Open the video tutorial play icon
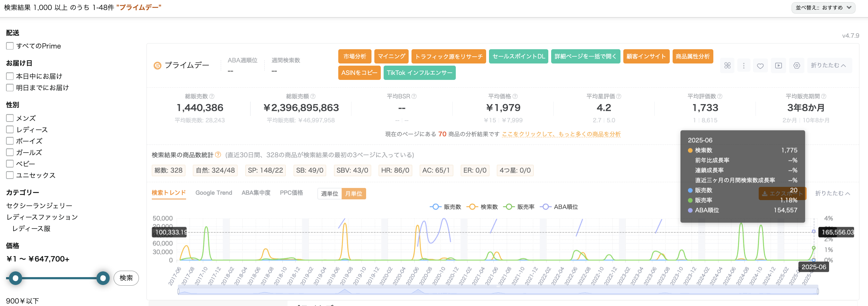868x306 pixels. tap(778, 66)
